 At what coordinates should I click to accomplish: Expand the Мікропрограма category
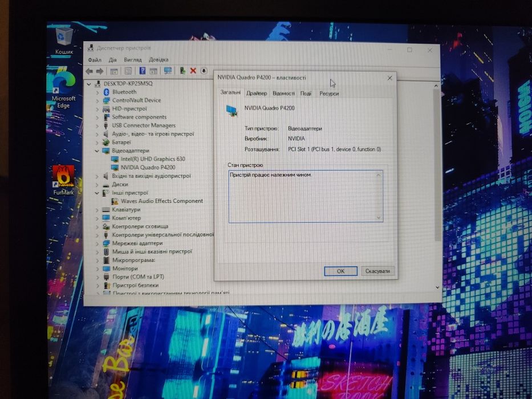[x=98, y=260]
